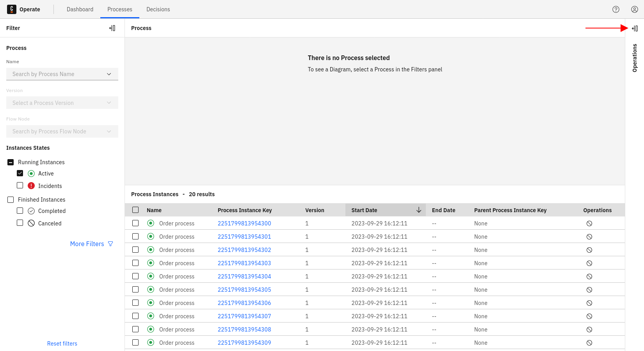Open the Select a Process Version dropdown
The image size is (644, 351).
pos(62,103)
